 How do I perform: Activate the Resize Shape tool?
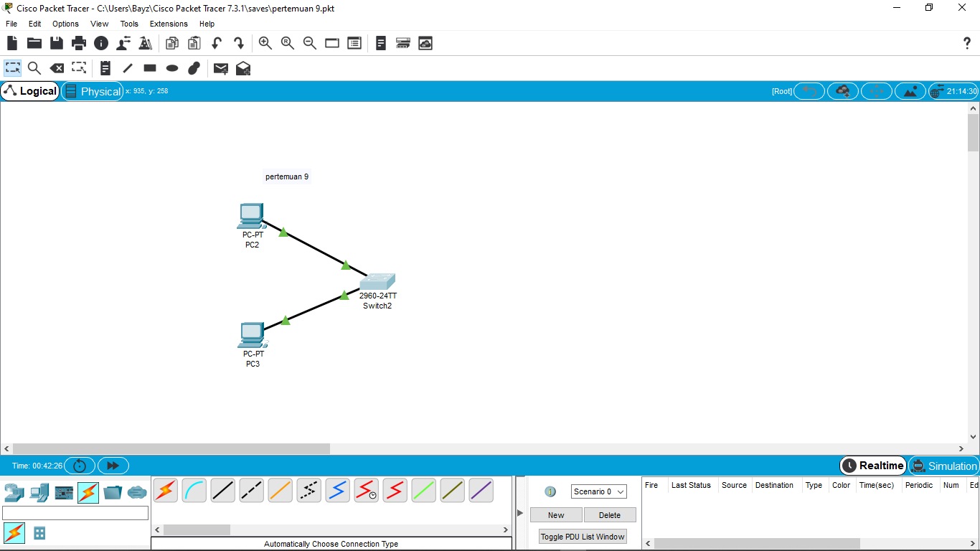point(79,68)
